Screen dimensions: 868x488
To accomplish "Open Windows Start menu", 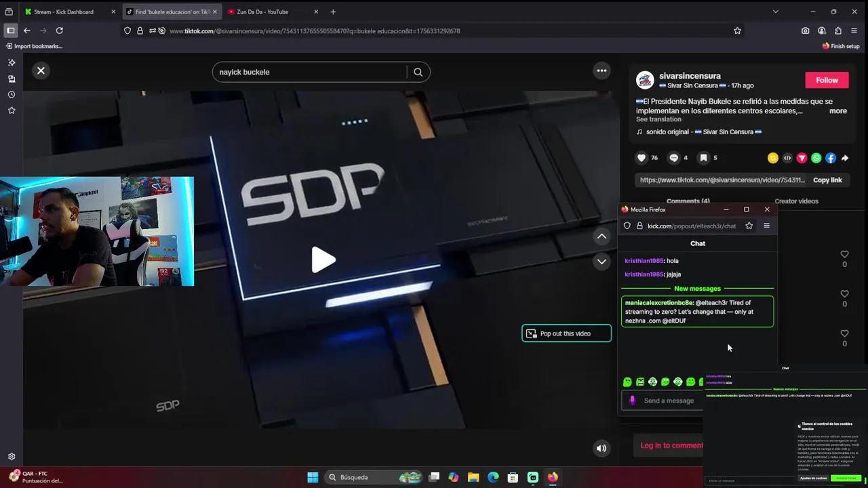I will pos(313,477).
